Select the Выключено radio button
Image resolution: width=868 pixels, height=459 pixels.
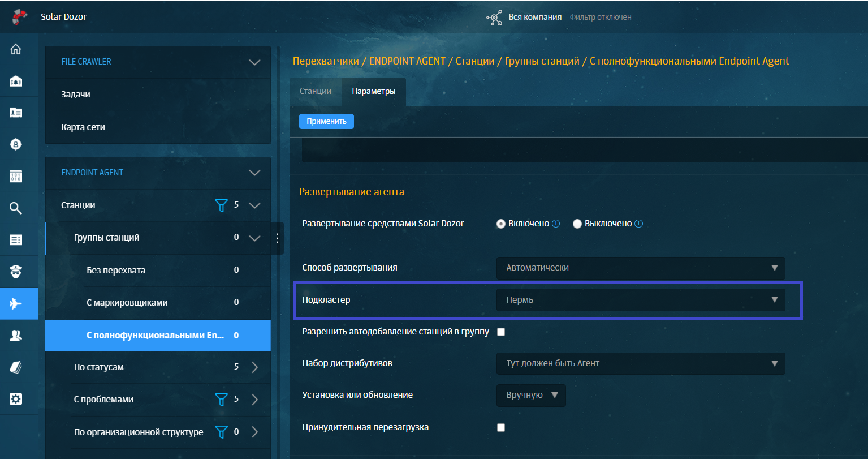click(x=577, y=224)
